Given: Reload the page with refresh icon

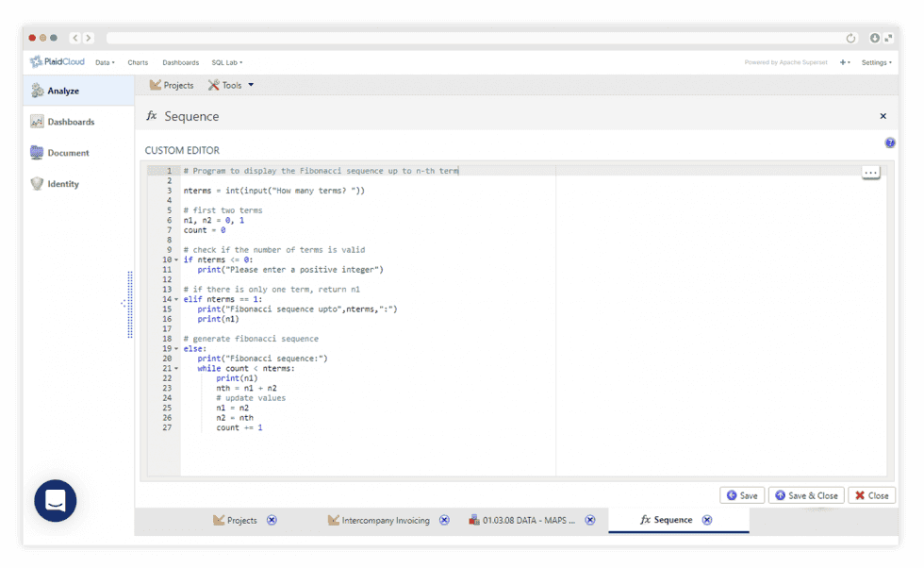Looking at the screenshot, I should (850, 39).
